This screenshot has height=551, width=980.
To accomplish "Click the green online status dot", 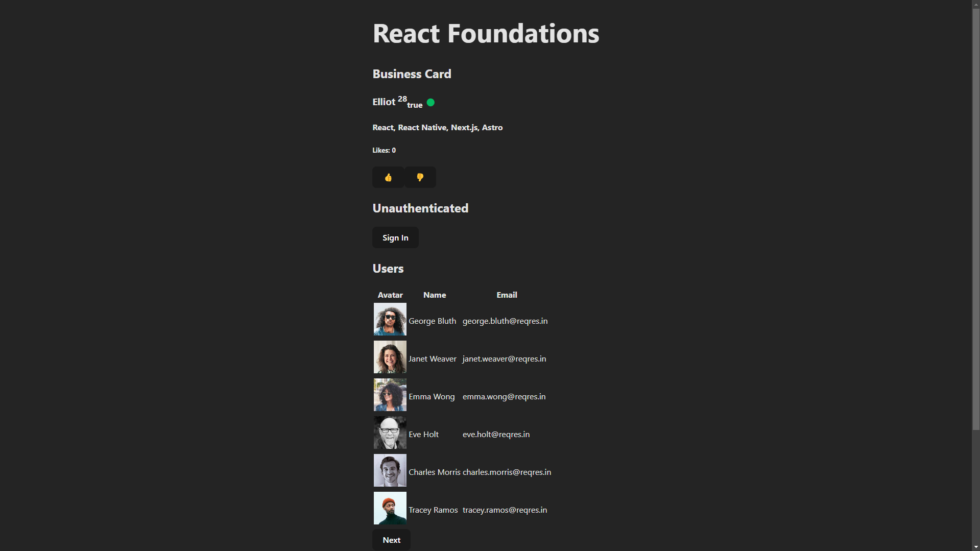I will (431, 103).
